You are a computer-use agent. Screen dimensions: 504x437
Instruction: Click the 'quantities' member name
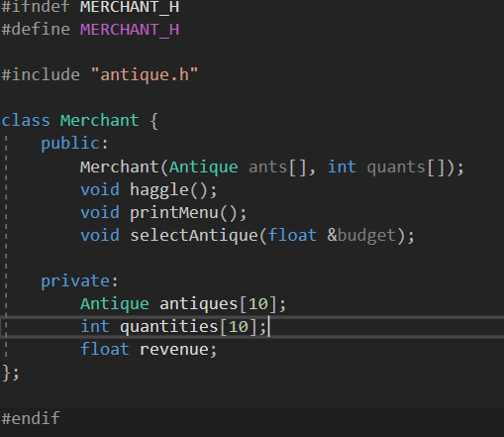pos(169,327)
